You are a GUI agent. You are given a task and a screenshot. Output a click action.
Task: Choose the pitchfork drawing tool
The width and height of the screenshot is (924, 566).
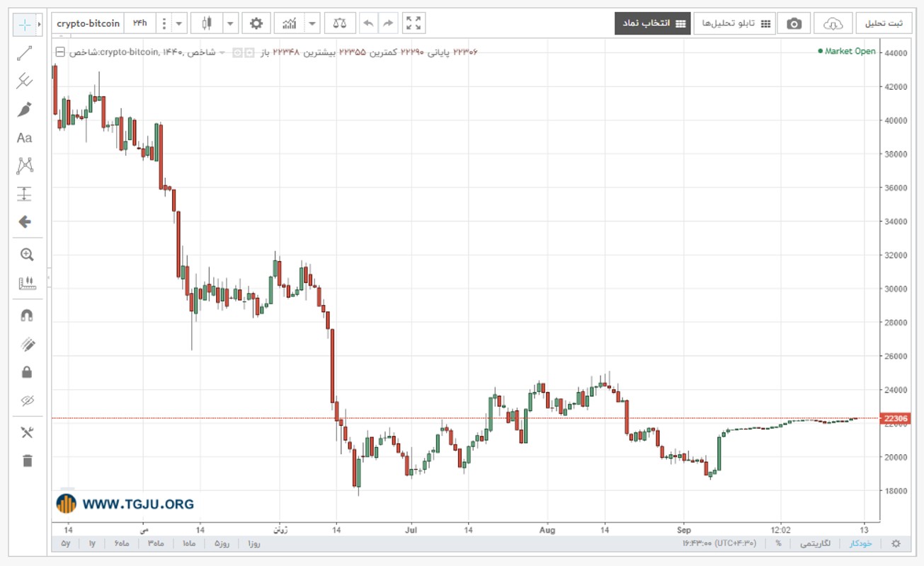click(x=25, y=81)
